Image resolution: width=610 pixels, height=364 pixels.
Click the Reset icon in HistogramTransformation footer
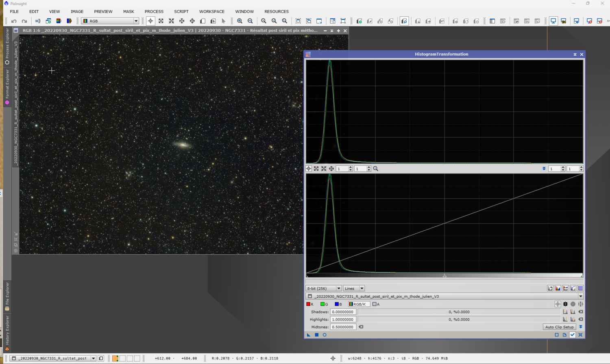click(x=580, y=335)
